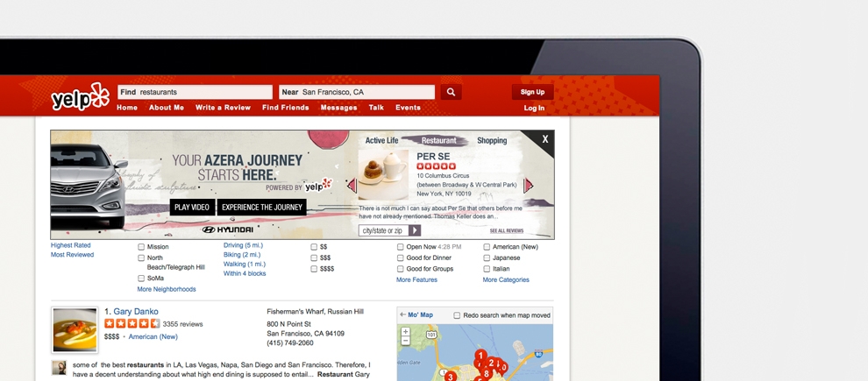The height and width of the screenshot is (381, 868).
Task: Expand More Features
Action: tap(416, 279)
